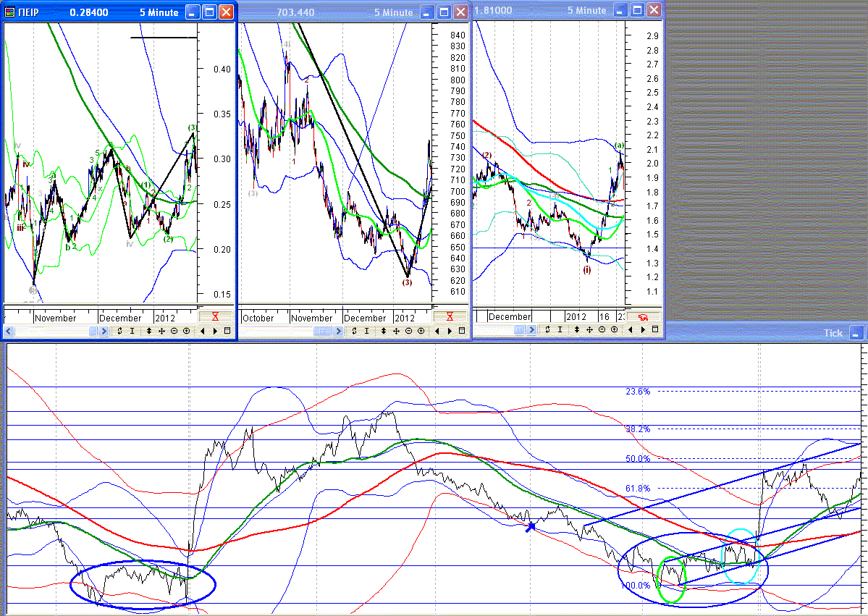Screen dimensions: 868x616
Task: Step forward with right triangle in 1.81000 chart
Action: click(644, 329)
